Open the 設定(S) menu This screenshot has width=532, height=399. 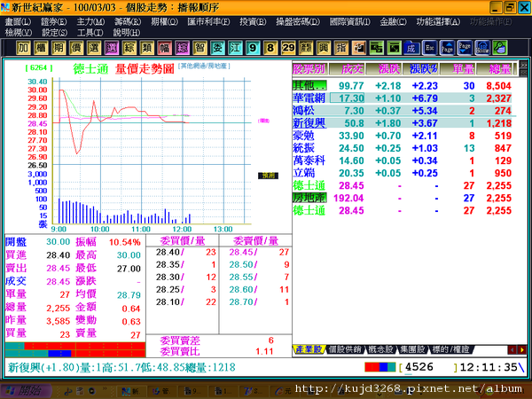(55, 33)
